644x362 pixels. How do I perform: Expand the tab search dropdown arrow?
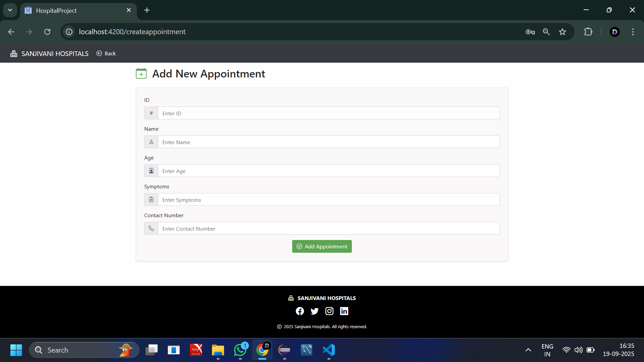[10, 10]
